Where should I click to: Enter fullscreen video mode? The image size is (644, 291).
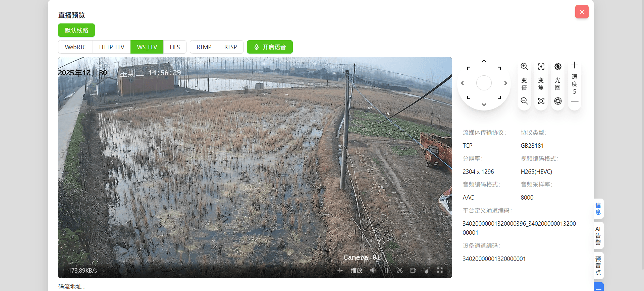pyautogui.click(x=440, y=270)
